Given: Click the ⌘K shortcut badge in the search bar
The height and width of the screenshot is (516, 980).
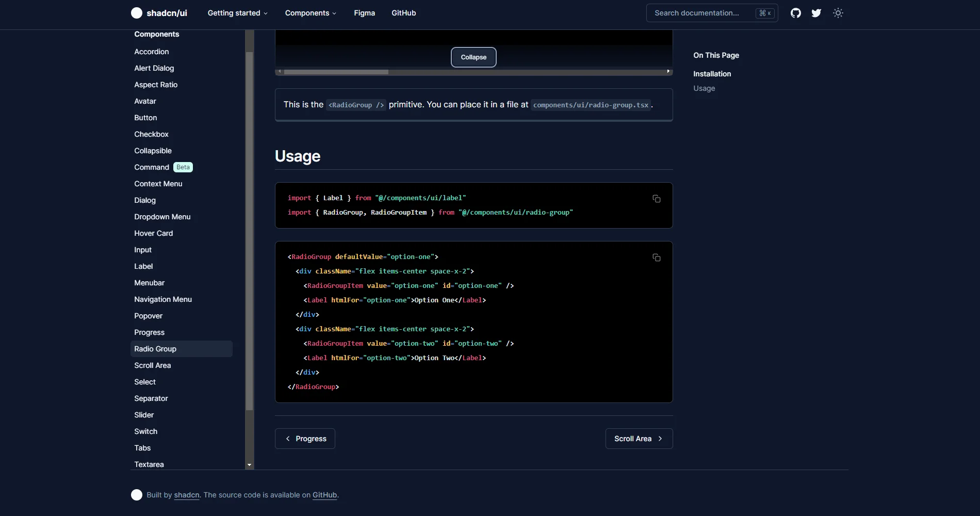Looking at the screenshot, I should 764,13.
